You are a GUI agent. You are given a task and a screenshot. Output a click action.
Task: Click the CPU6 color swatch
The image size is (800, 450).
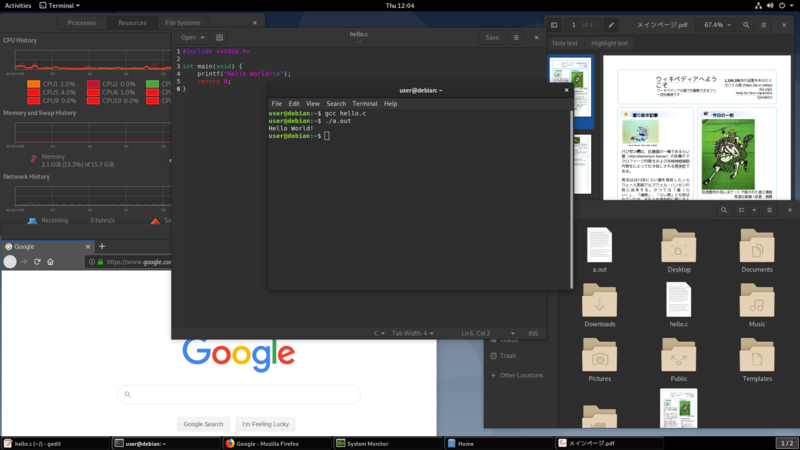point(93,92)
